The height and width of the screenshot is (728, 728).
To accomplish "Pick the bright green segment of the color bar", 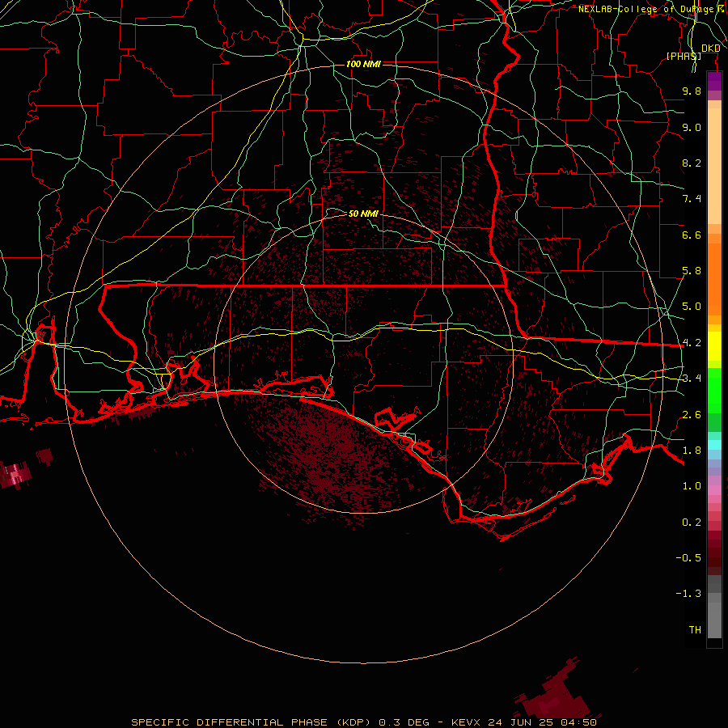I will tap(714, 390).
